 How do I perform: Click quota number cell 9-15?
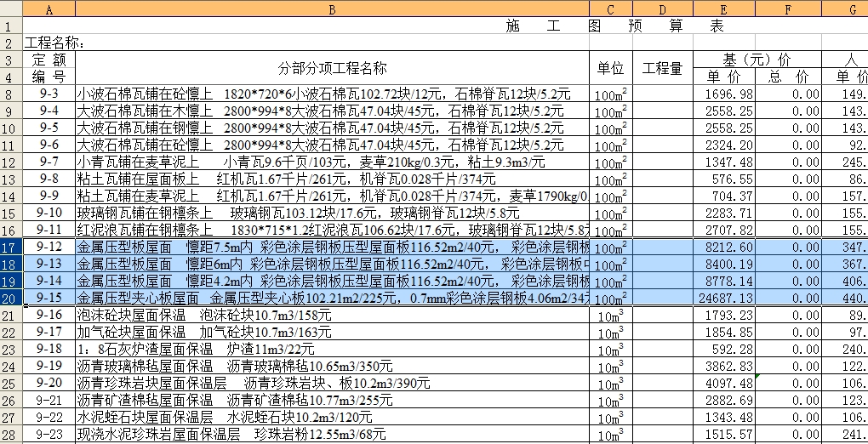(49, 299)
